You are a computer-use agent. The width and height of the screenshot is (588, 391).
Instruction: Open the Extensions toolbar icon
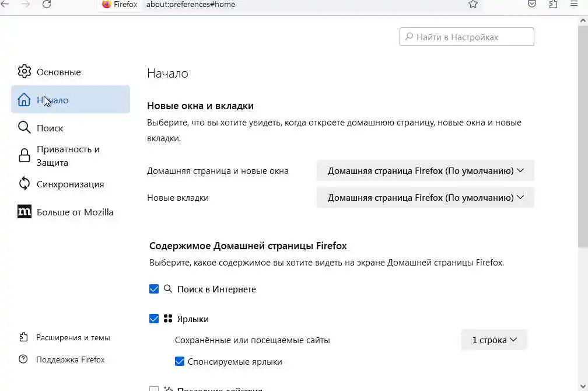point(553,4)
